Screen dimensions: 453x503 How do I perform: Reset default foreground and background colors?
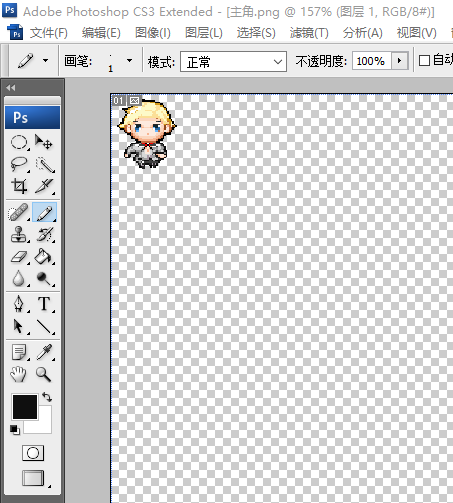14,430
